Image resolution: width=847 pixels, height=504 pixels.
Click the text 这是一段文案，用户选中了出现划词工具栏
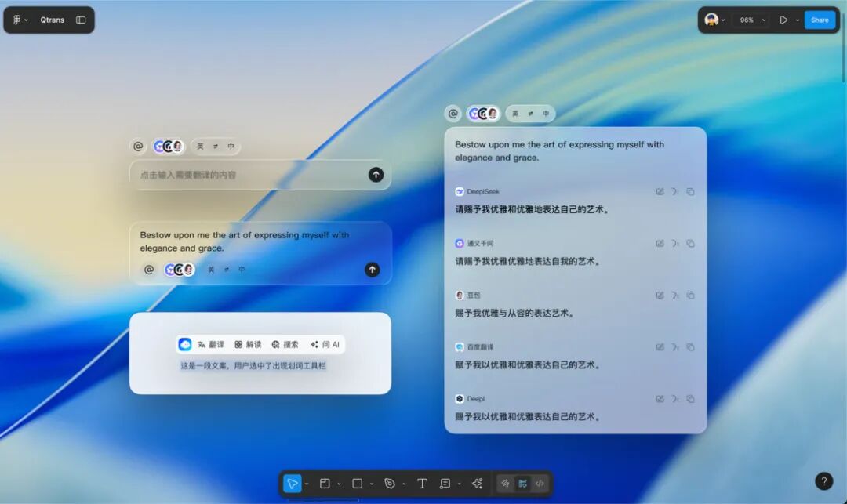tap(253, 366)
